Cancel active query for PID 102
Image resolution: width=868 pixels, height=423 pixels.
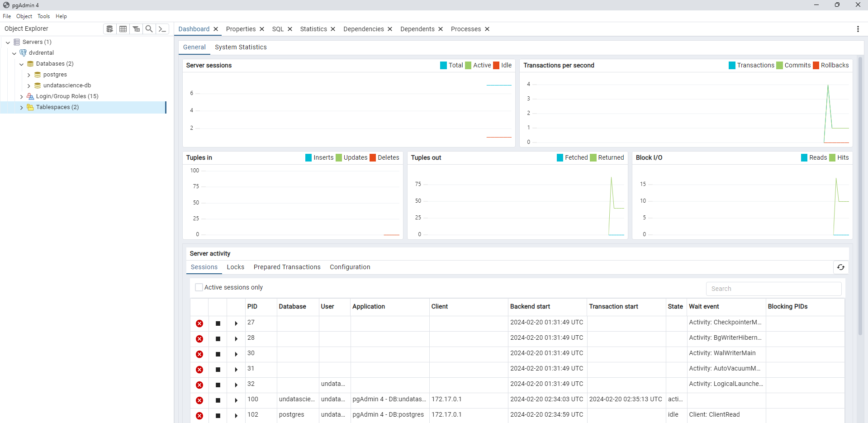tap(218, 416)
